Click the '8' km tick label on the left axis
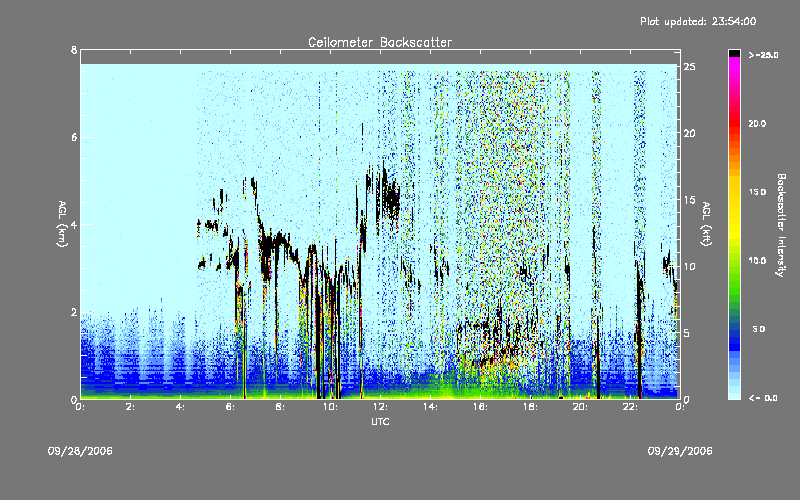 (x=74, y=50)
